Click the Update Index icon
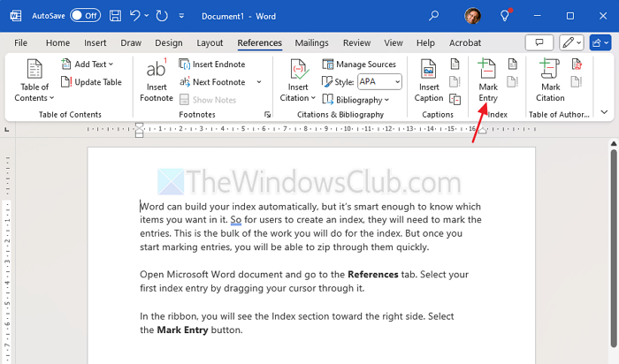Viewport: 619px width, 364px height. (512, 81)
